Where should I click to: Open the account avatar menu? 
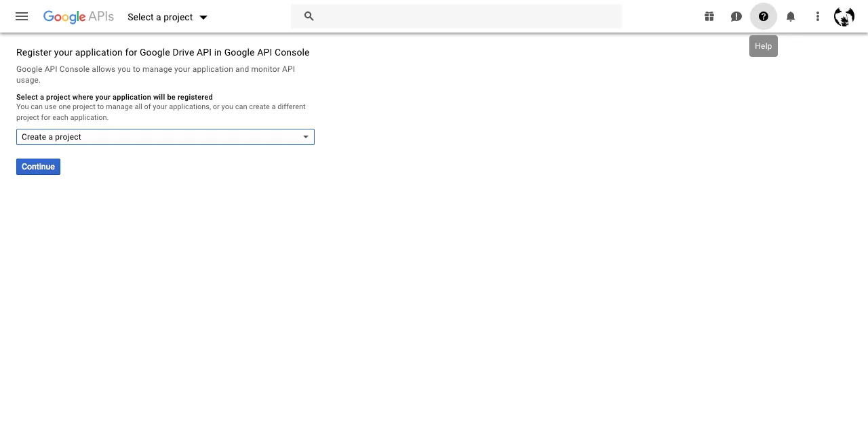844,16
